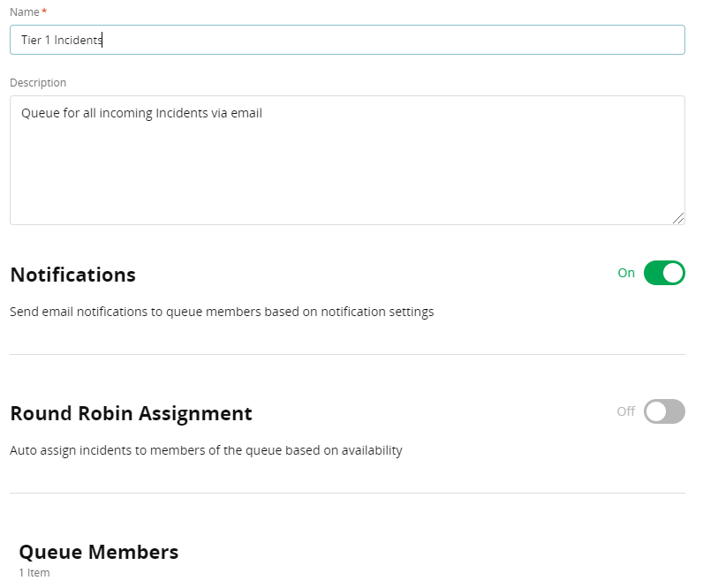Viewport: 703px width, 588px height.
Task: Click the Round Robin Assignment heading
Action: (131, 413)
